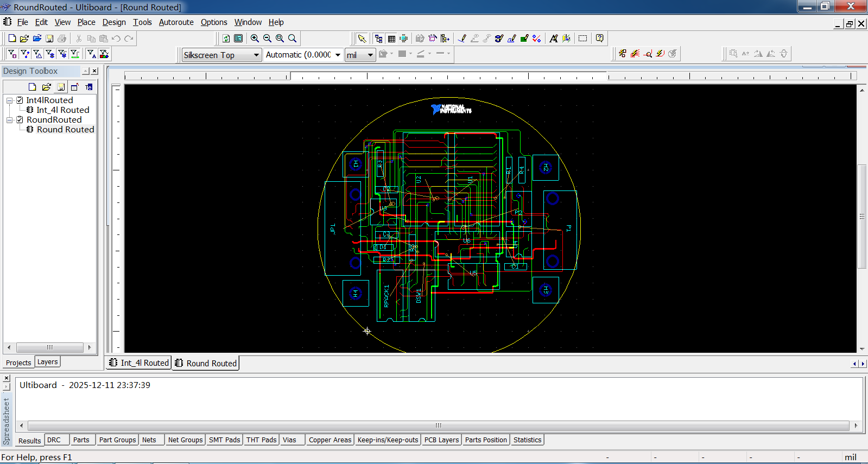The height and width of the screenshot is (464, 868).
Task: Toggle the Enable Selecting Parts filter
Action: [x=12, y=54]
